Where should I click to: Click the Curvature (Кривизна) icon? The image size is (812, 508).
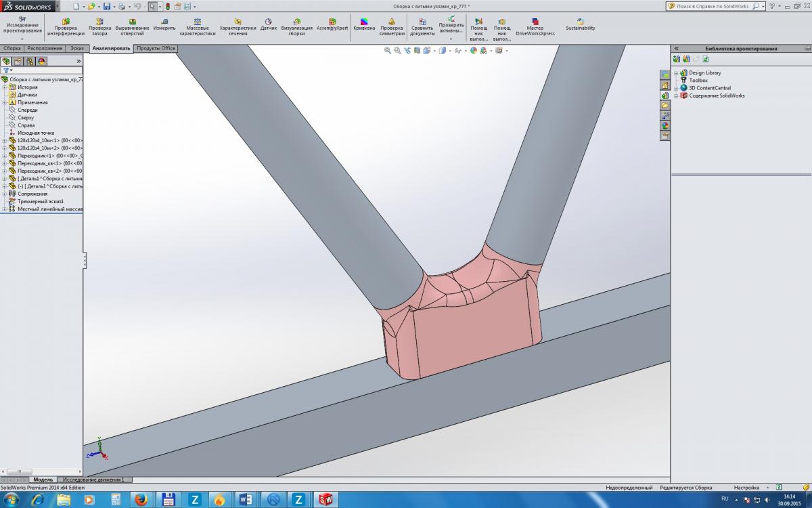(x=363, y=25)
